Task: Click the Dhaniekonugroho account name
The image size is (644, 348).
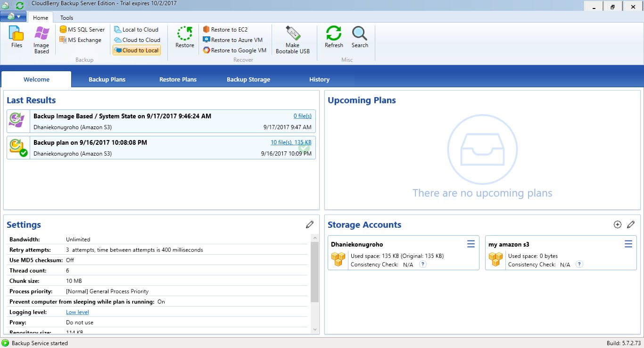Action: pos(357,244)
